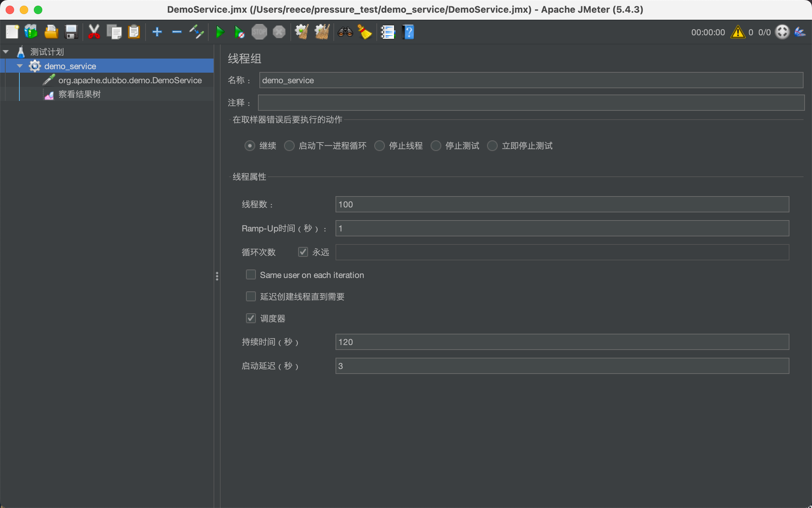Viewport: 812px width, 508px height.
Task: Click the Clear All broom icon
Action: (322, 32)
